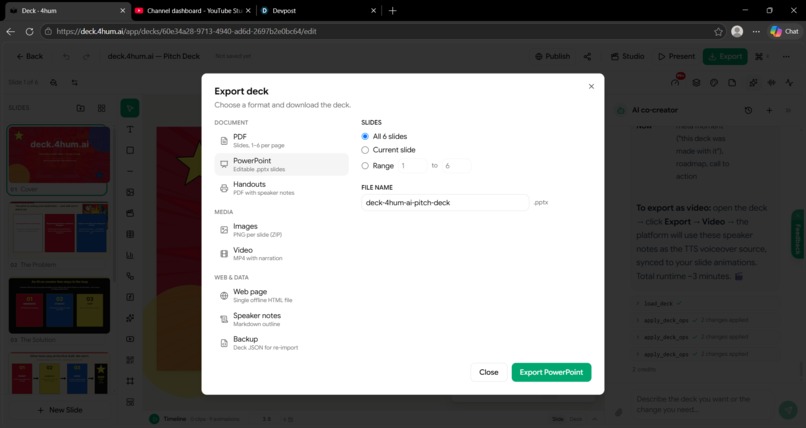Click the swap arrows icon near slide counter
This screenshot has height=428, width=806.
pos(75,83)
